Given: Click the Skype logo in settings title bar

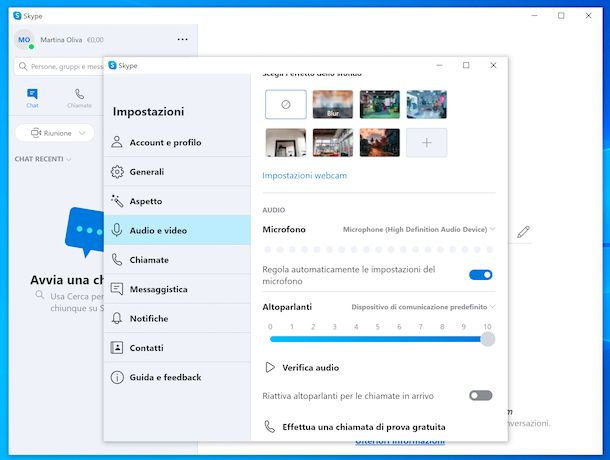Looking at the screenshot, I should tap(112, 65).
